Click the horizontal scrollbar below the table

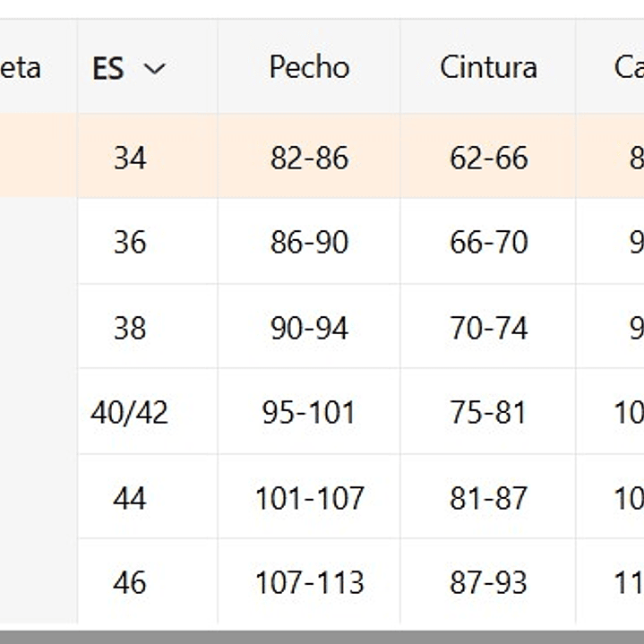(x=322, y=636)
